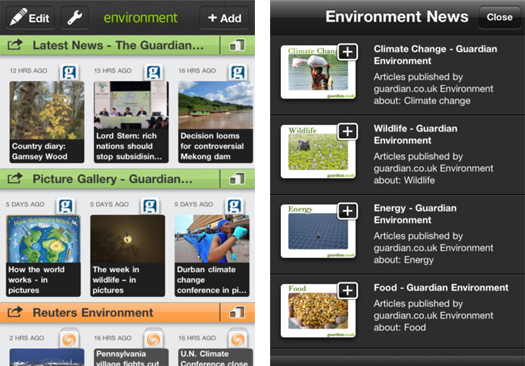Tap Guardian logo above Lord Stern article

tap(154, 72)
